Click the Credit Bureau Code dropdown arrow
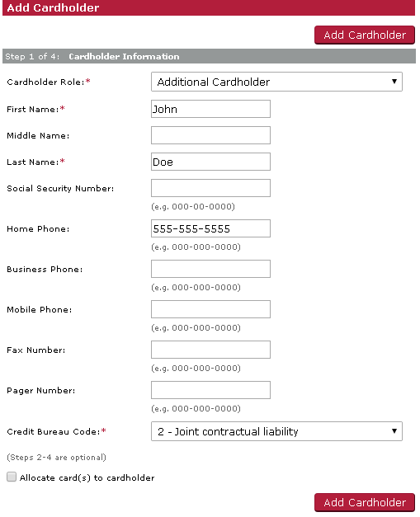Viewport: 420px width, 517px height. 394,431
